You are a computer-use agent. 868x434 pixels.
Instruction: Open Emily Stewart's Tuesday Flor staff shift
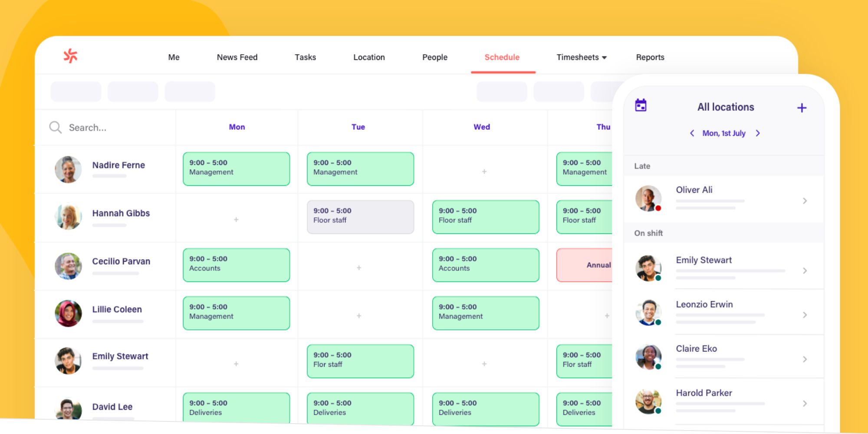[360, 361]
